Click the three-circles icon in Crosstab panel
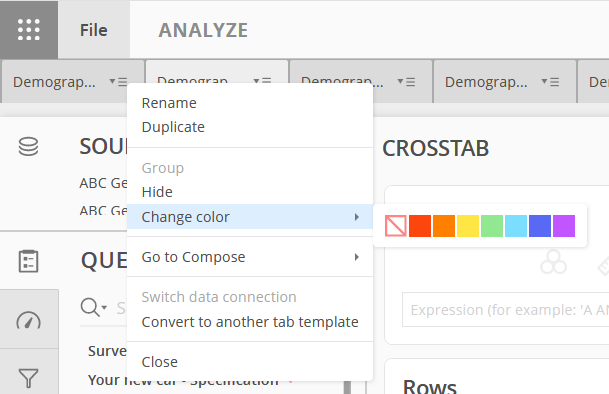Screen dimensions: 609x394 click(553, 262)
